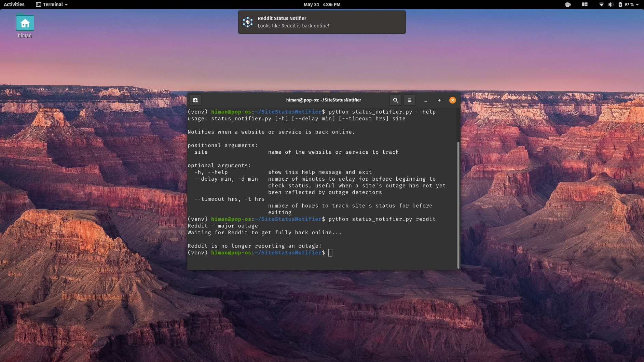The width and height of the screenshot is (644, 362).
Task: Click the caffeine cup icon in top bar
Action: 568,4
